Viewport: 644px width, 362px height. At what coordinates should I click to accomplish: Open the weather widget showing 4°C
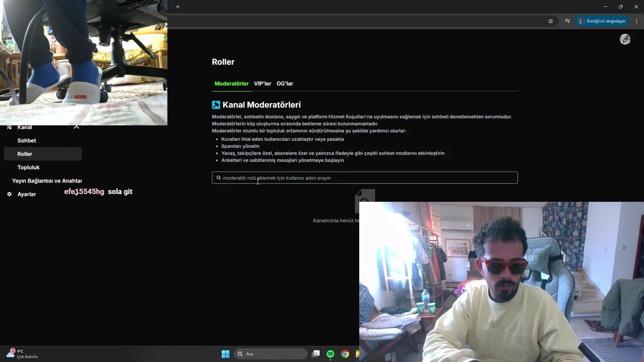point(22,354)
